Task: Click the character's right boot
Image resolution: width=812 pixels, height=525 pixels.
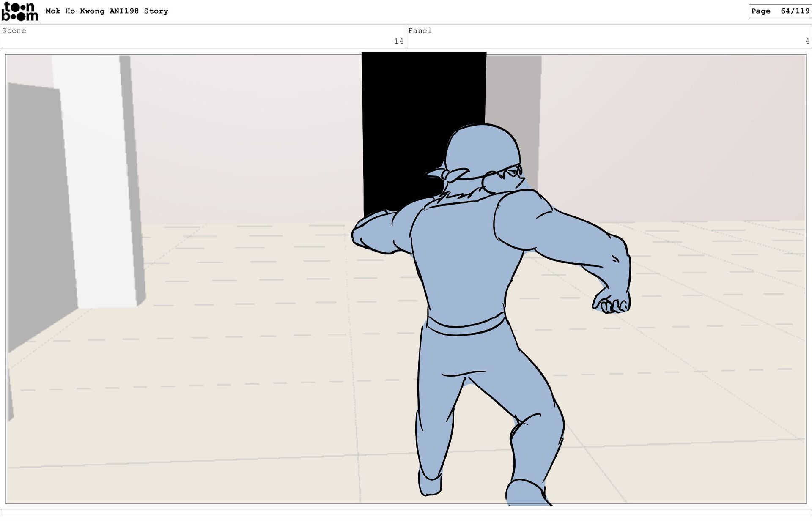Action: 524,492
